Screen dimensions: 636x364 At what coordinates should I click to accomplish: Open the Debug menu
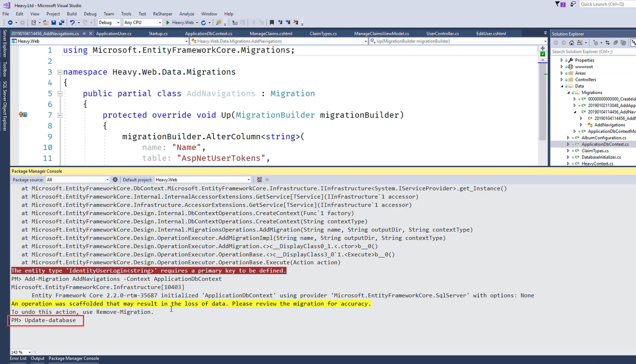(x=90, y=14)
